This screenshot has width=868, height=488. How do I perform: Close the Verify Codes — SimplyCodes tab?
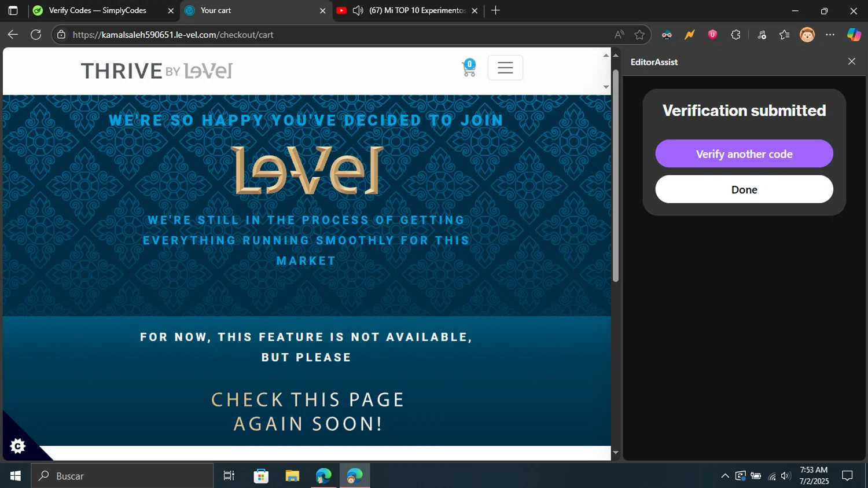171,10
